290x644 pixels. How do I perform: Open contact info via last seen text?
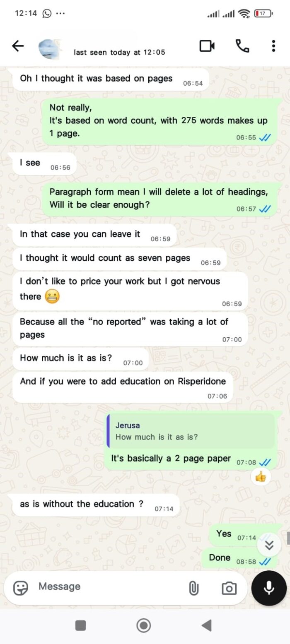[x=119, y=52]
